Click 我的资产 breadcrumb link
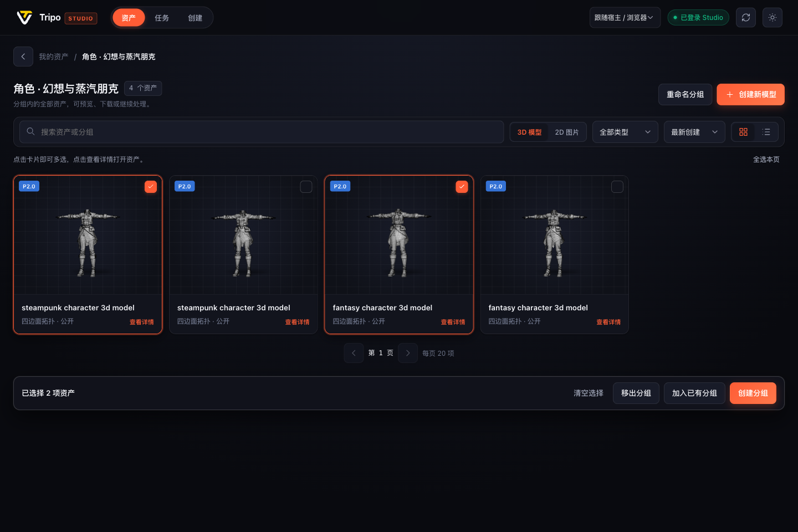This screenshot has height=532, width=798. pyautogui.click(x=54, y=57)
